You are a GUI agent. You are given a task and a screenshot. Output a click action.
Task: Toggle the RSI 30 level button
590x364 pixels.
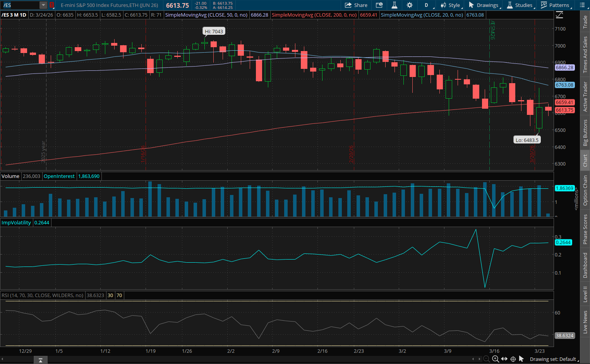pyautogui.click(x=110, y=295)
